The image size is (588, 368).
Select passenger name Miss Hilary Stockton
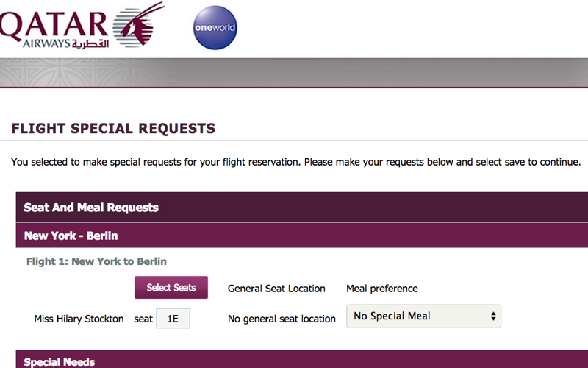(x=79, y=319)
